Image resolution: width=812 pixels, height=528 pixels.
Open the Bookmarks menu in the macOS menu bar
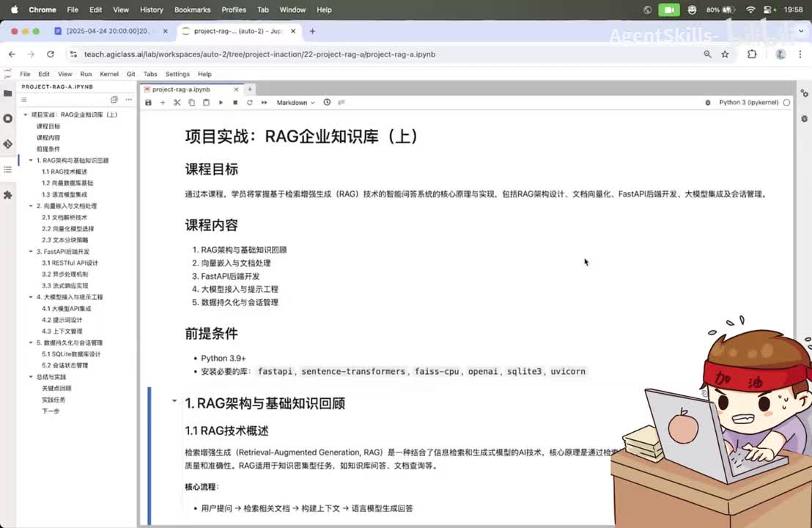tap(192, 10)
